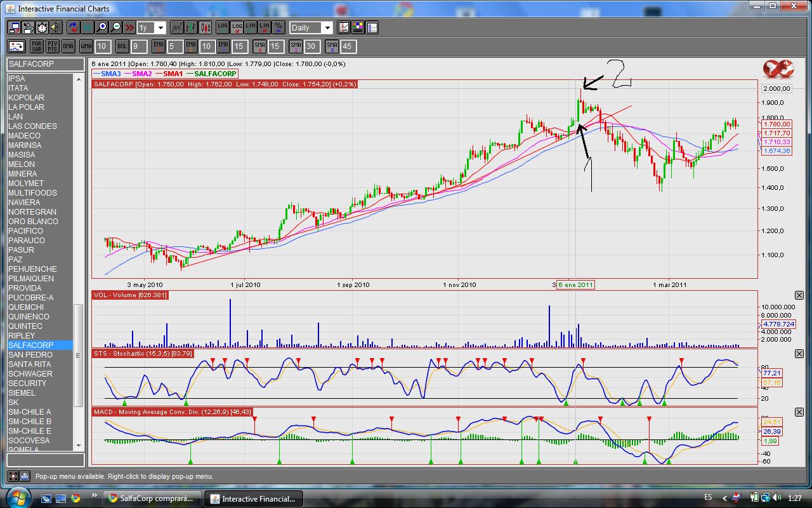The height and width of the screenshot is (508, 812).
Task: Show hidden tray icons arrow
Action: pyautogui.click(x=724, y=497)
